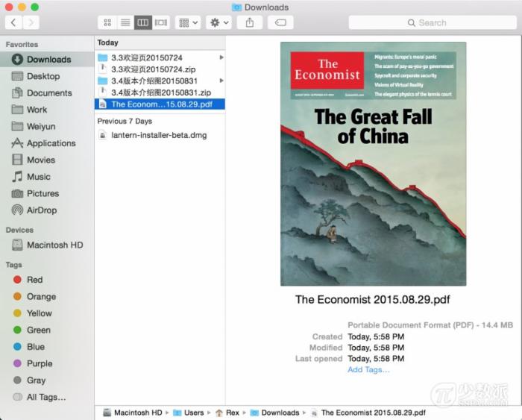Viewport: 522px width, 420px height.
Task: Click the previewed file name below the cover
Action: point(373,300)
